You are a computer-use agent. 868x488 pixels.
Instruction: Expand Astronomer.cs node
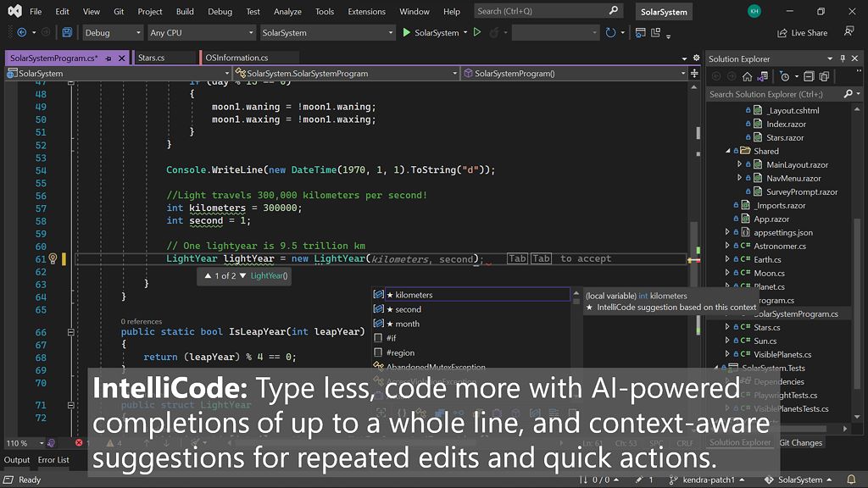[x=727, y=246]
